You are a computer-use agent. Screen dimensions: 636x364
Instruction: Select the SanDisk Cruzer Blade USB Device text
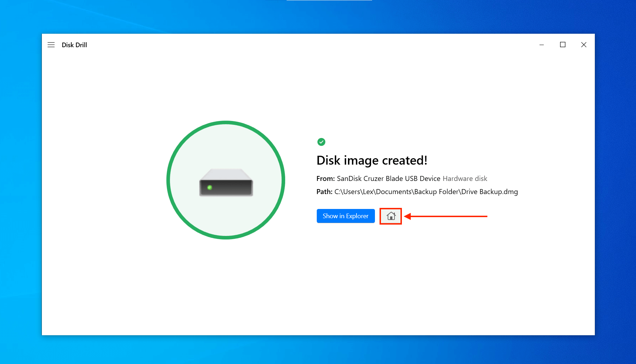click(388, 178)
